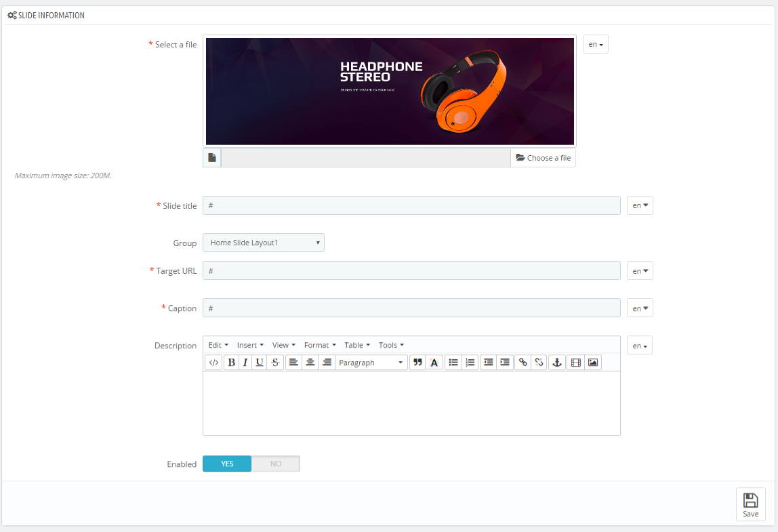Open language dropdown next to Caption
This screenshot has height=532, width=778.
pyautogui.click(x=640, y=308)
